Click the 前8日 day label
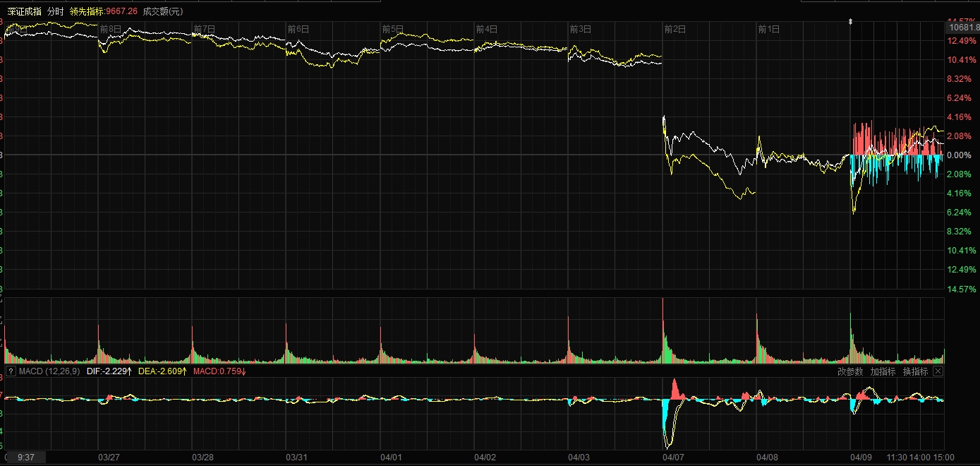980x466 pixels. (111, 29)
